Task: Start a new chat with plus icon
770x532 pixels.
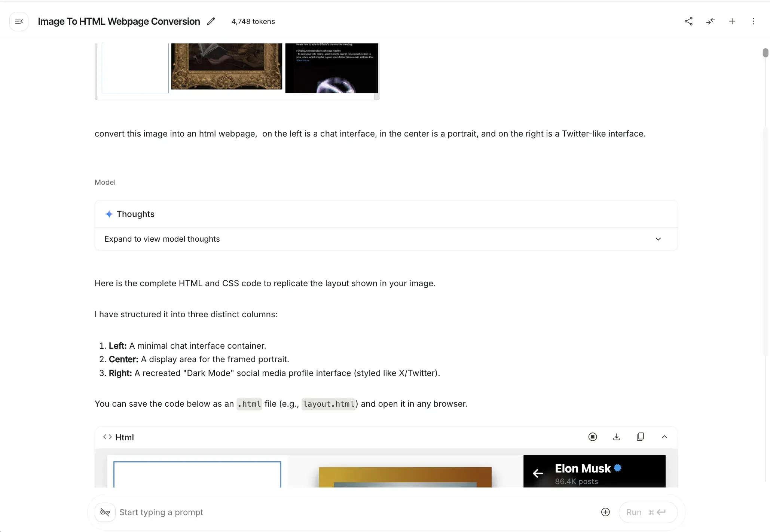Action: click(x=732, y=21)
